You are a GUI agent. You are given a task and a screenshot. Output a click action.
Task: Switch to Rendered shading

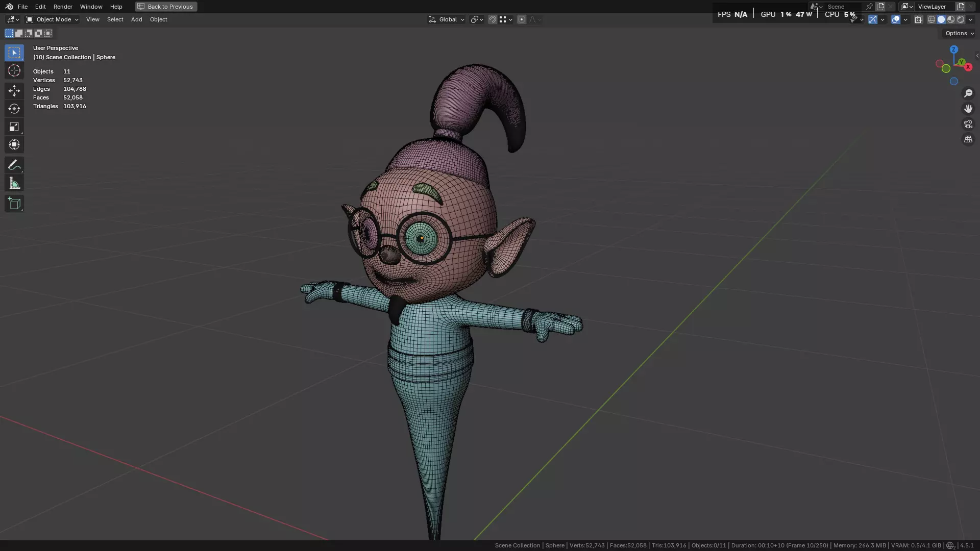pos(961,19)
